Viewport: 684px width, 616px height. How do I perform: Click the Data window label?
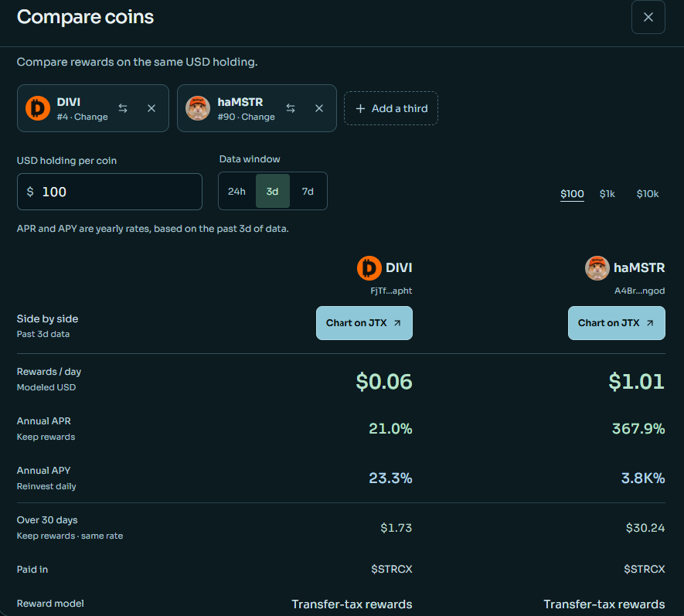(x=250, y=159)
